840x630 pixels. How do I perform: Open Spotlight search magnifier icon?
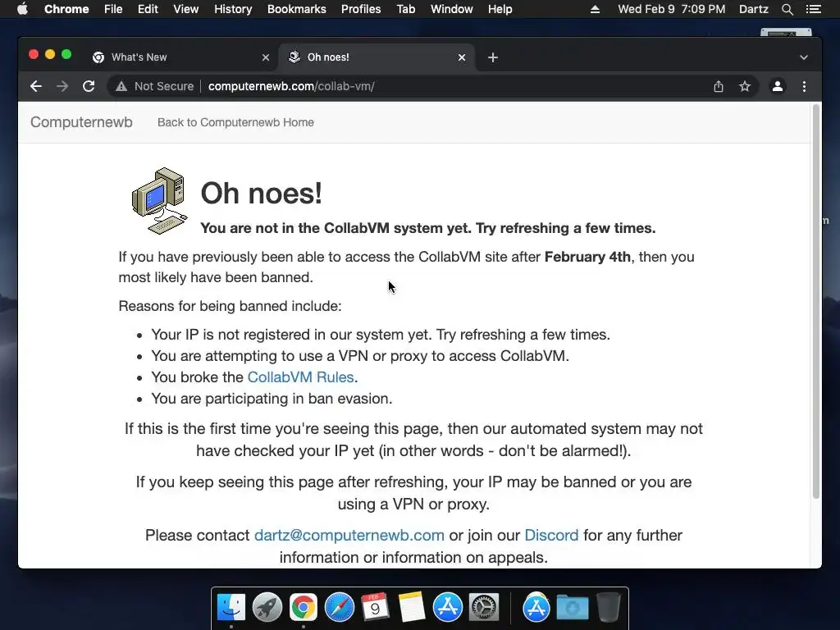787,9
